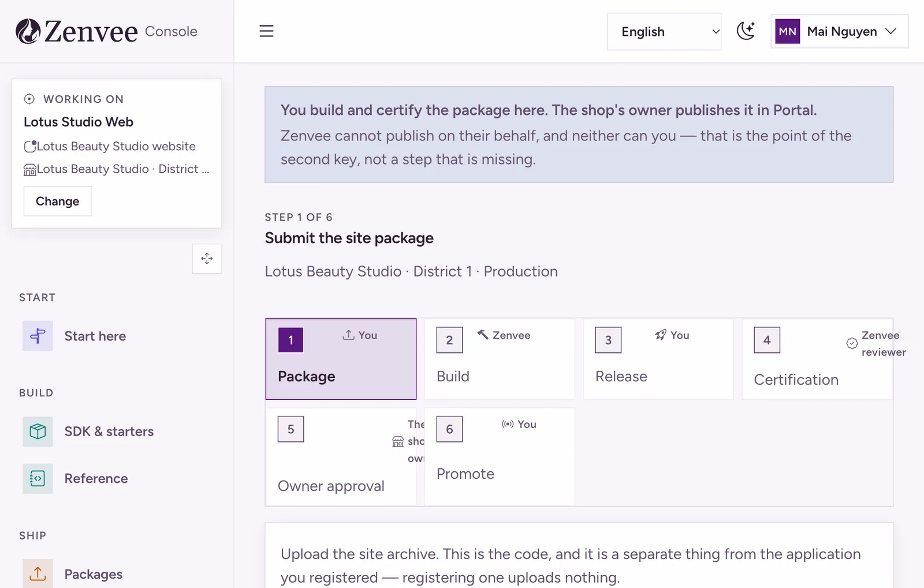Click the Start here signpost icon
924x588 pixels.
38,336
